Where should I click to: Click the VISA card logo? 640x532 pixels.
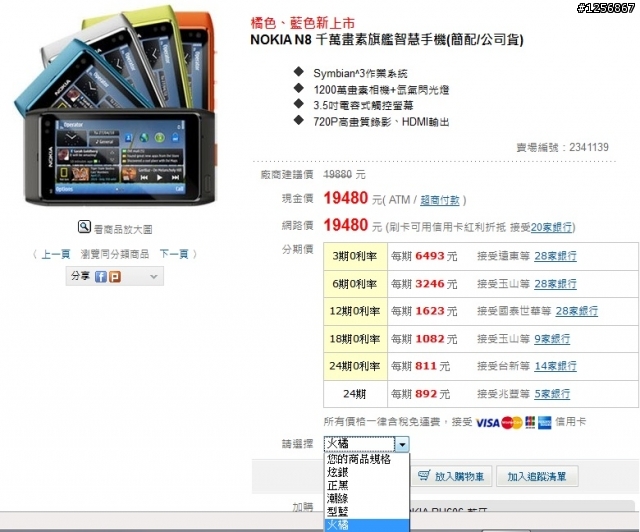pos(487,423)
